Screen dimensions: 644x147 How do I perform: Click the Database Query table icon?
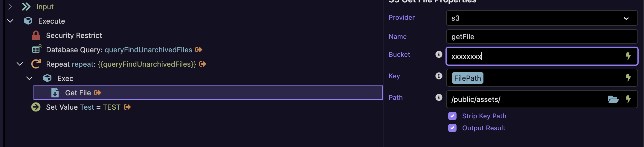[37, 49]
